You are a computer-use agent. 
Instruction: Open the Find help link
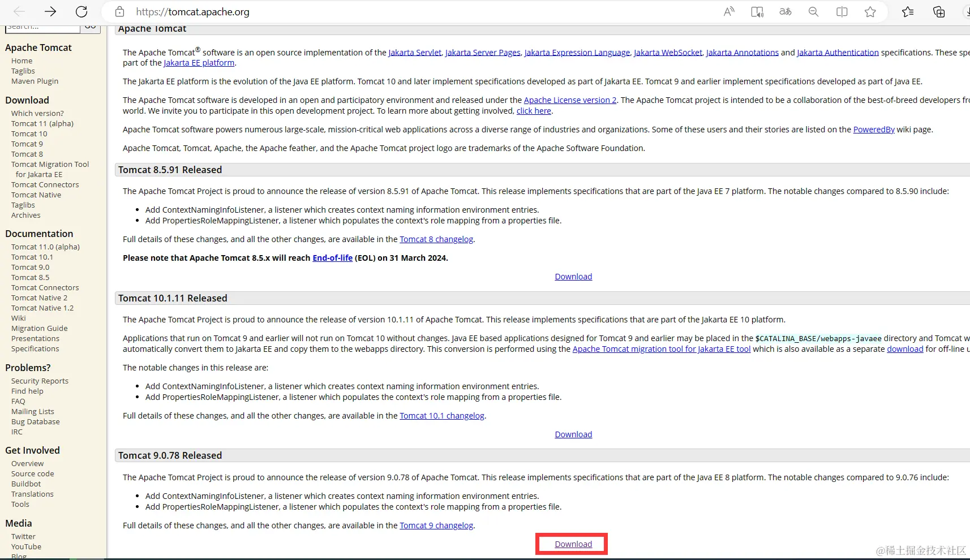click(27, 391)
